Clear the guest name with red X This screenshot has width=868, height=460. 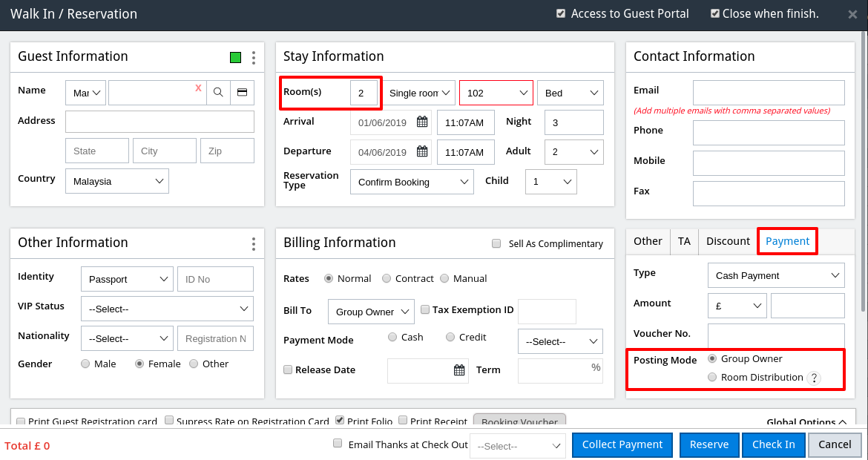point(197,88)
